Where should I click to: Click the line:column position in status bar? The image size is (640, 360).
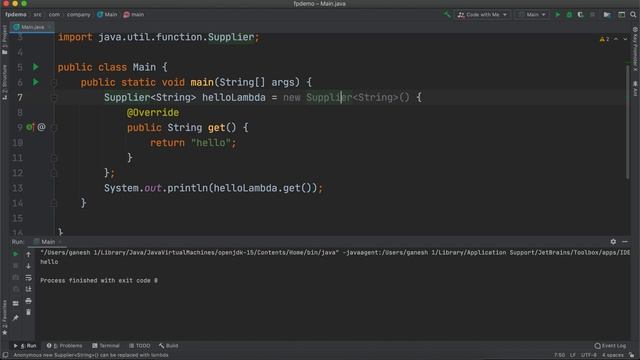[559, 355]
